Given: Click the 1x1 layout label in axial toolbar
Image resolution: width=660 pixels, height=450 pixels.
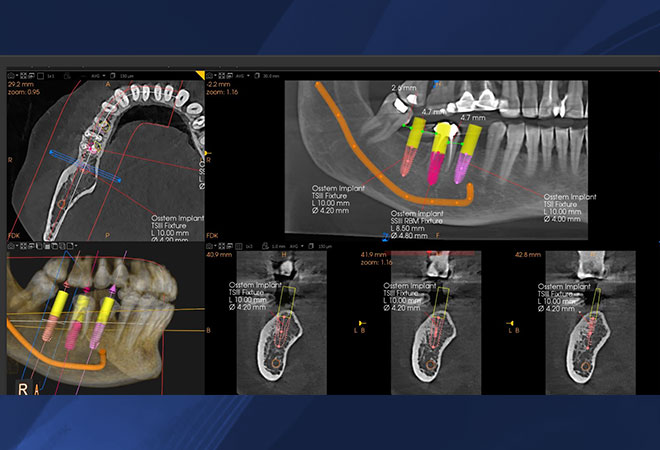Looking at the screenshot, I should (x=51, y=76).
